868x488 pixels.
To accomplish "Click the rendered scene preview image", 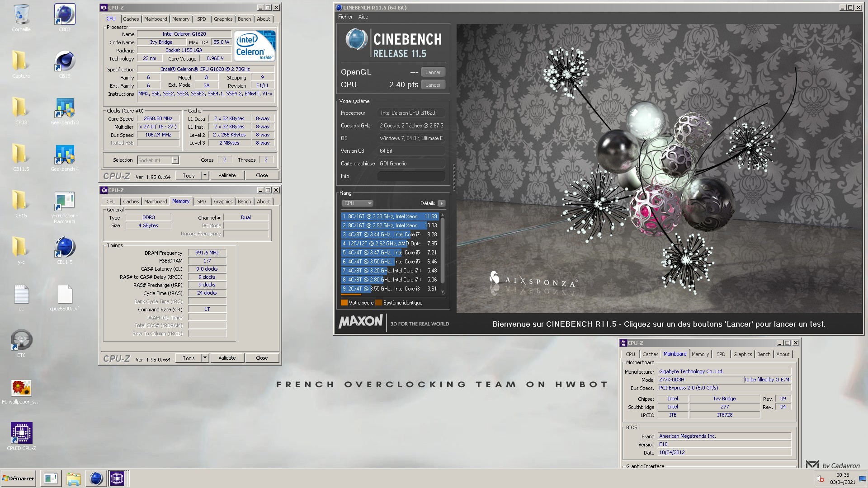I will coord(659,168).
